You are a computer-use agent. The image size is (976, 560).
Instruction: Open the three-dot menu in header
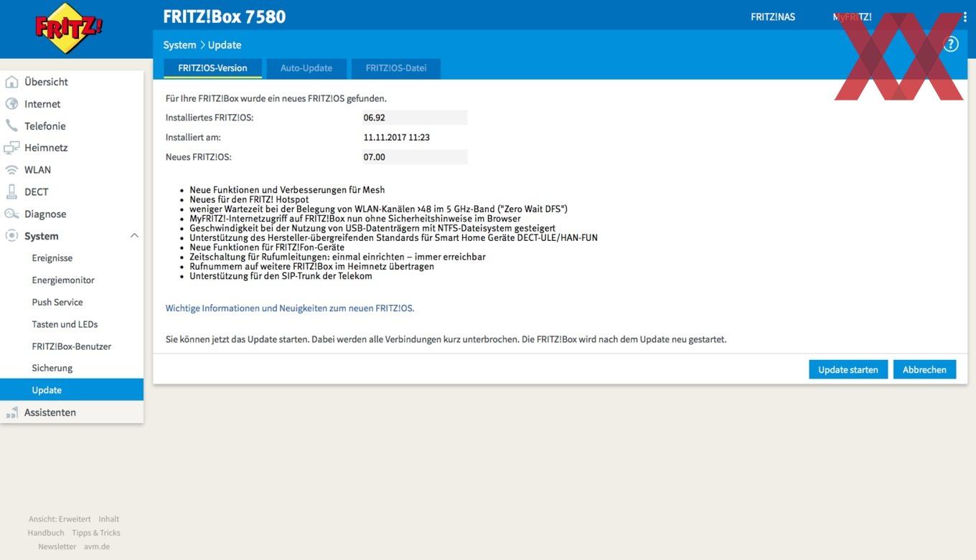tap(965, 16)
